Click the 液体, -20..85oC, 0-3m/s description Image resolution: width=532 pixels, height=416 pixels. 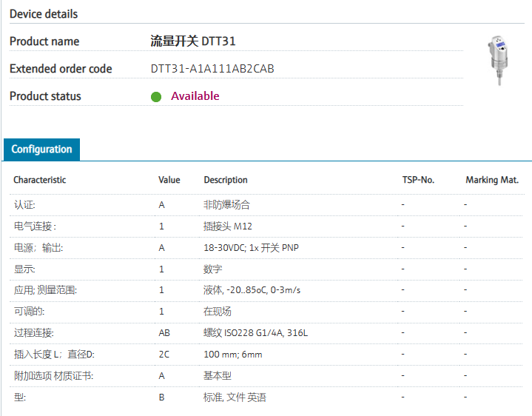pyautogui.click(x=252, y=290)
